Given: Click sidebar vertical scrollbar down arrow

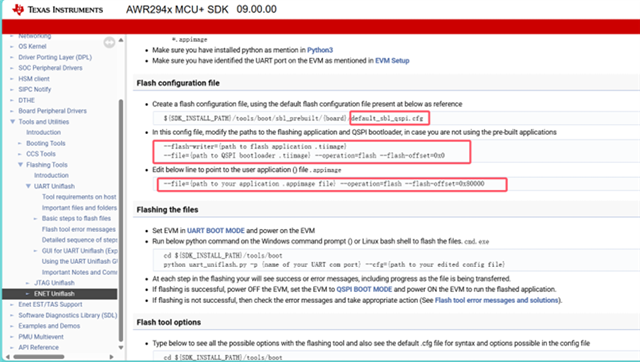Looking at the screenshot, I should point(121,348).
